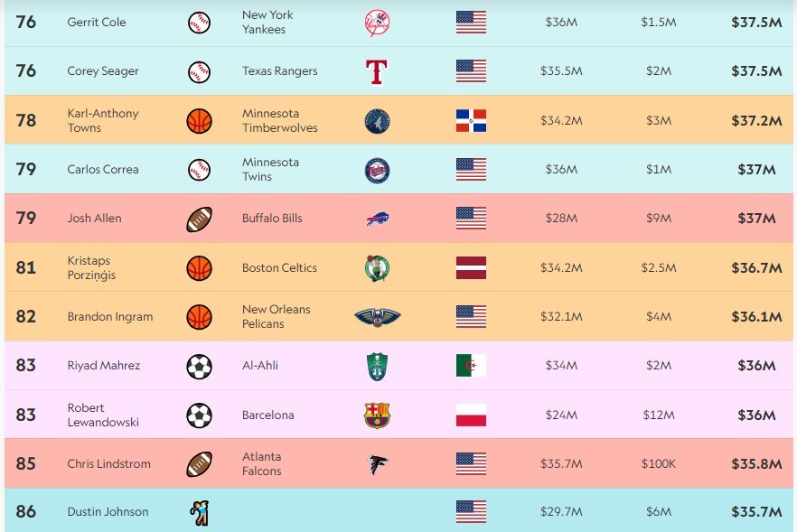Click the Minnesota Twins logo
The image size is (797, 532).
pyautogui.click(x=377, y=170)
